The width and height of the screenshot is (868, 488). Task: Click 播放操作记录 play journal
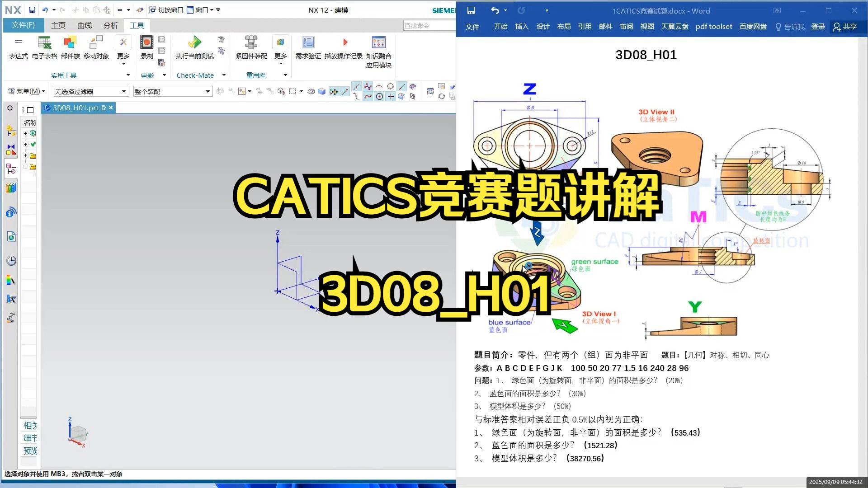point(344,47)
